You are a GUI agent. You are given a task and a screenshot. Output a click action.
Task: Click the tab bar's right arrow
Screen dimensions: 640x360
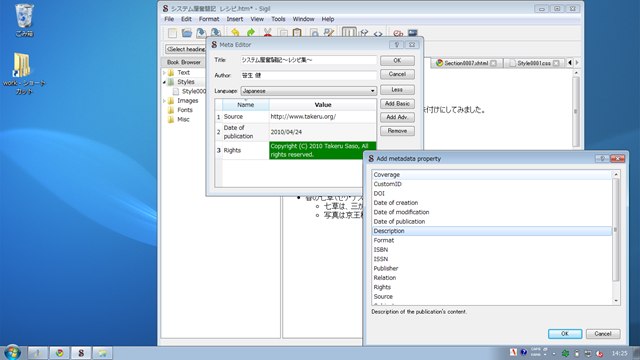pos(577,63)
